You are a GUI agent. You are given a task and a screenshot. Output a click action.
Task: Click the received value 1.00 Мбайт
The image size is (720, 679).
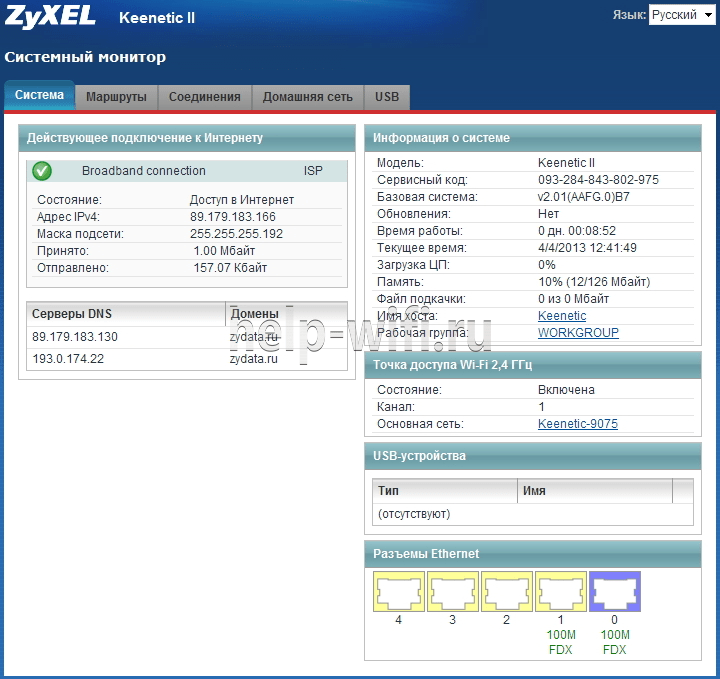click(x=224, y=251)
